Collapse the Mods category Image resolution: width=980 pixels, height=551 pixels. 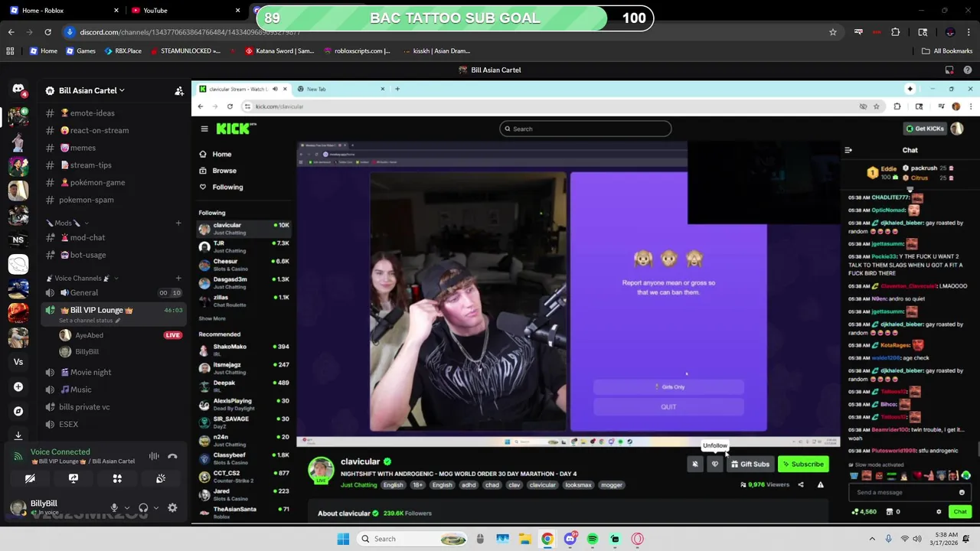[x=67, y=223]
